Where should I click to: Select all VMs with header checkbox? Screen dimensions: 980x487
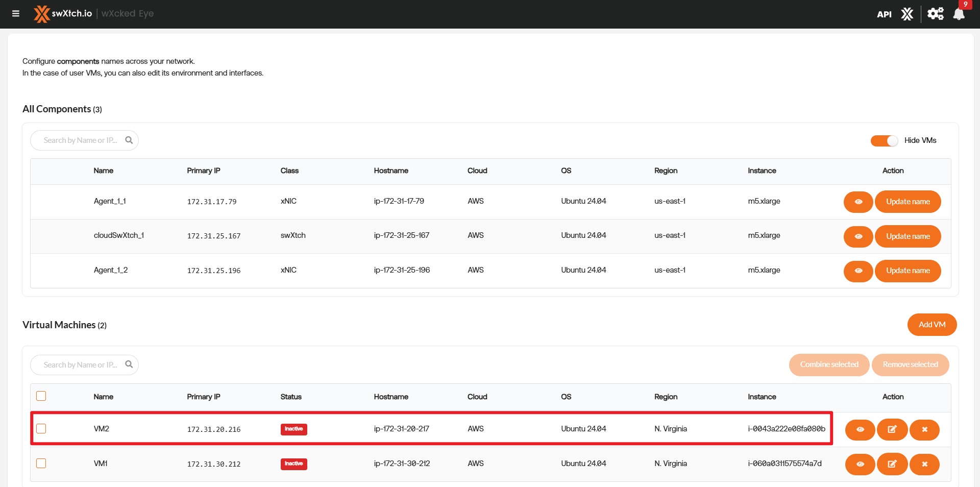click(41, 396)
